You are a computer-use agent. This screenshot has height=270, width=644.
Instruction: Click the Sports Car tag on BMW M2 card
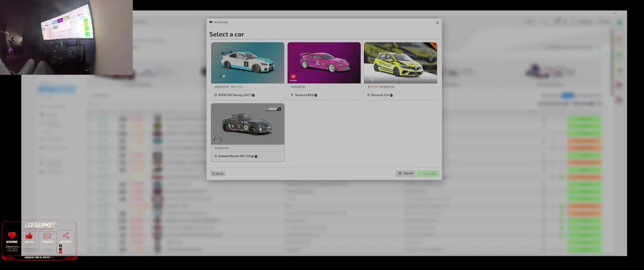click(x=222, y=87)
